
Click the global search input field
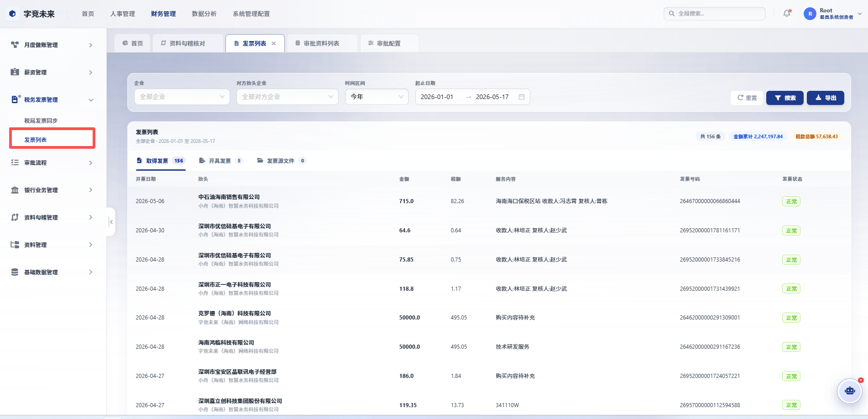coord(715,14)
